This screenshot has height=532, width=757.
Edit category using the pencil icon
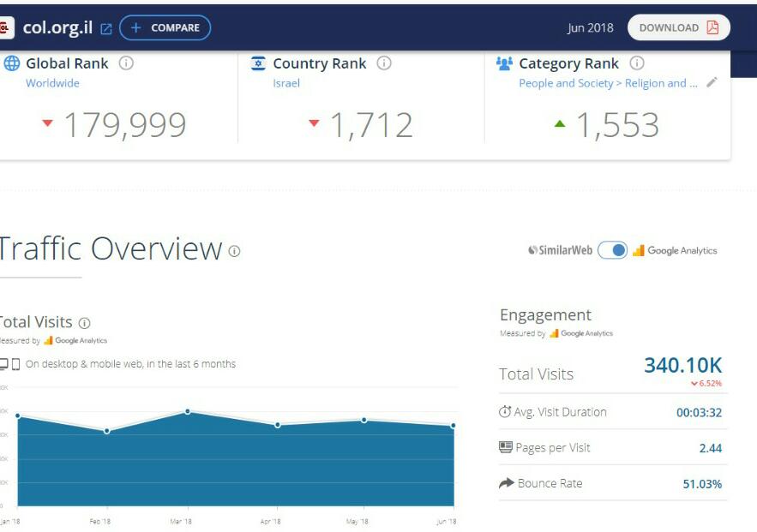click(x=712, y=83)
